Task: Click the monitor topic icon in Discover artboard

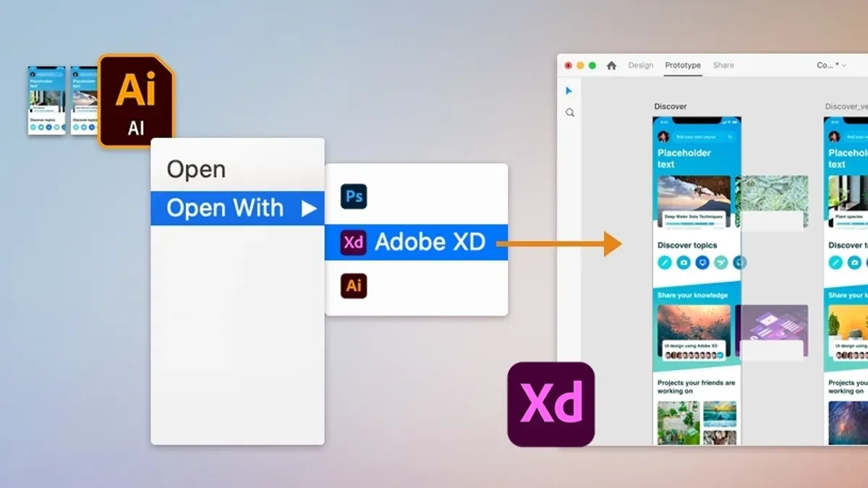Action: coord(702,263)
